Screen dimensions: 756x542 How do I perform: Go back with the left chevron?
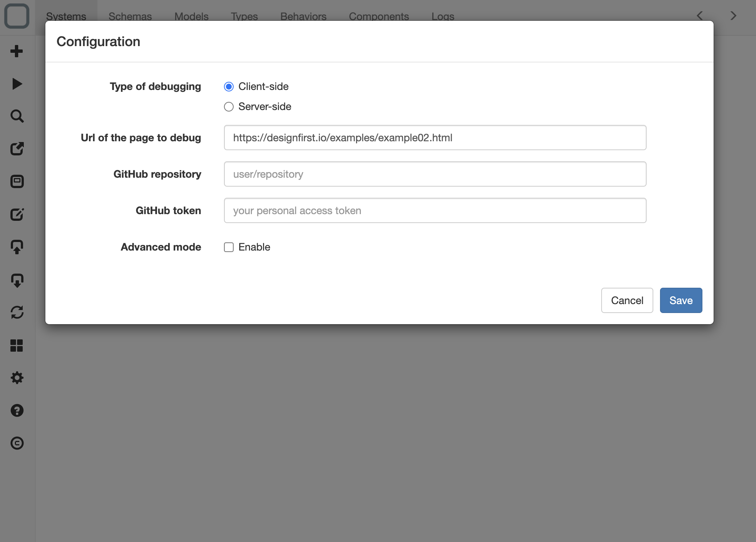[x=700, y=16]
